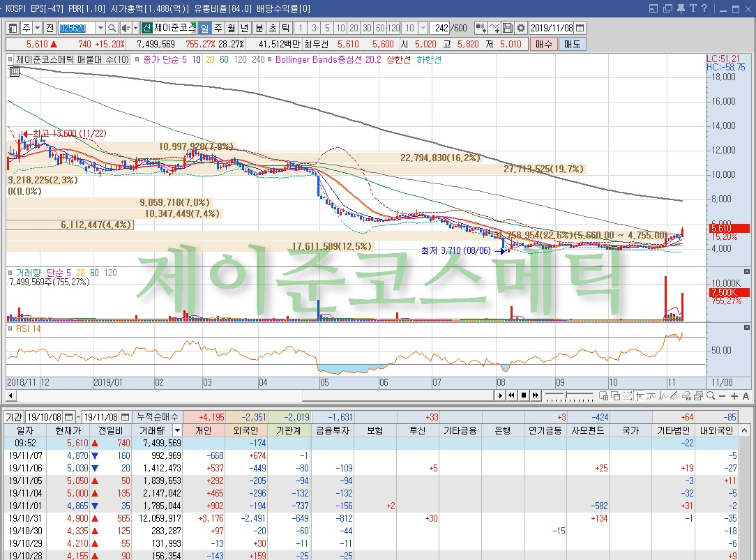
Task: Click the 누적순매수 label
Action: click(x=157, y=417)
